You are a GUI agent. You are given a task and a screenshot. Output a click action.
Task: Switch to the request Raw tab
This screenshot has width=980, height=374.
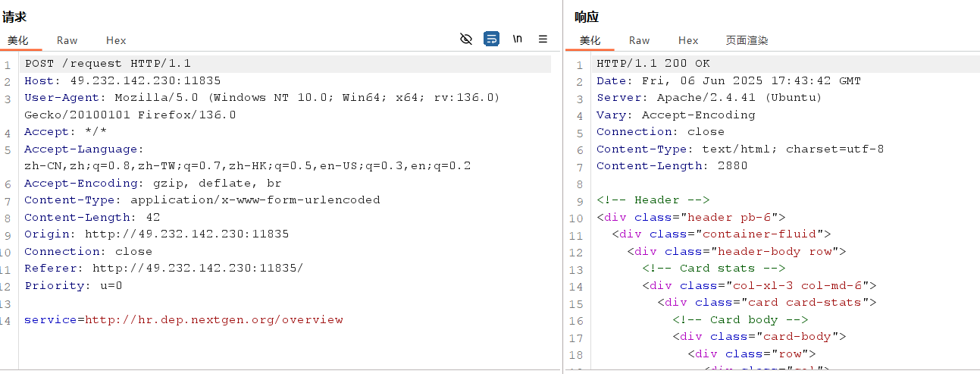pos(67,40)
